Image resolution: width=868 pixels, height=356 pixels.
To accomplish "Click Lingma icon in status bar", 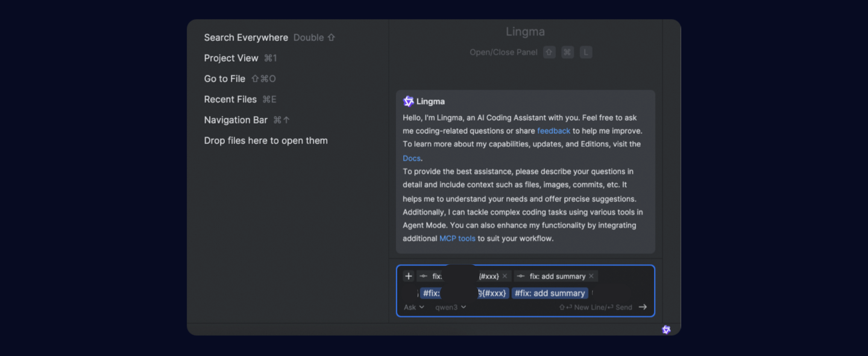I will pyautogui.click(x=666, y=329).
